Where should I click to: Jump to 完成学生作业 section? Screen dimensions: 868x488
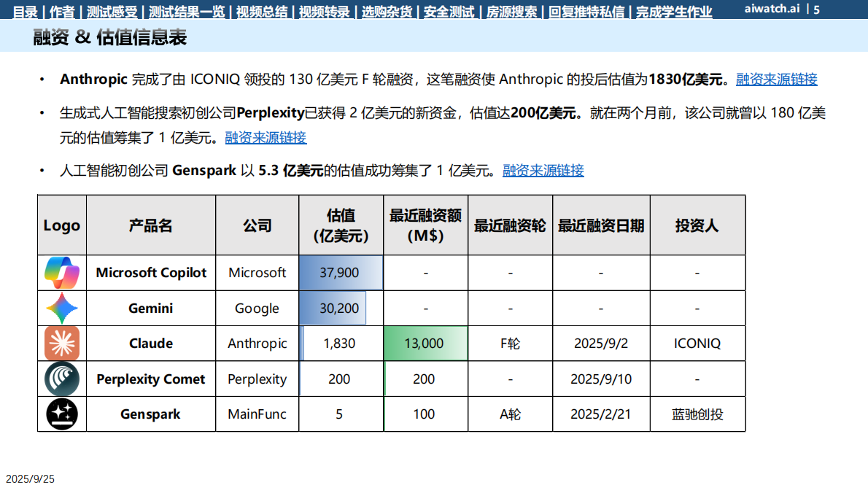pos(674,12)
